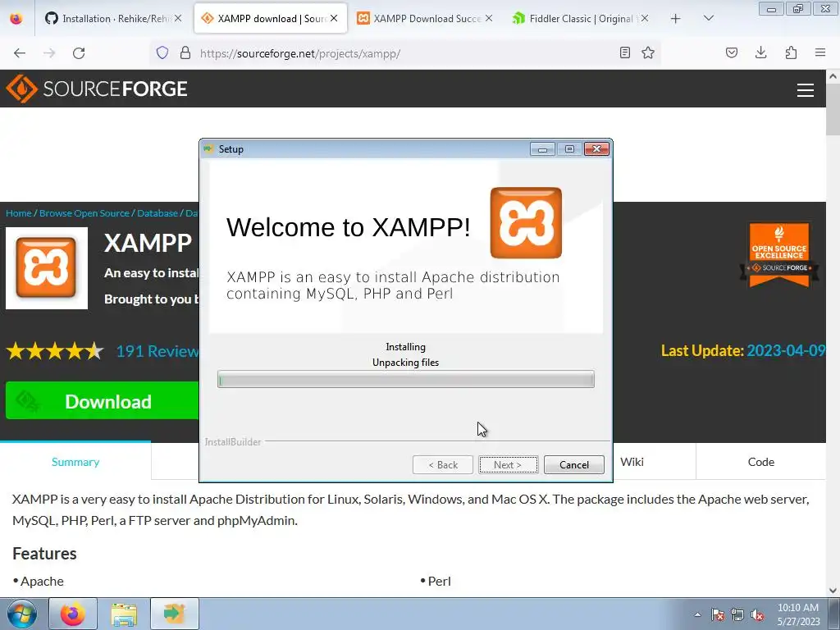This screenshot has width=840, height=630.
Task: Click Cancel in the Setup dialog
Action: point(573,465)
